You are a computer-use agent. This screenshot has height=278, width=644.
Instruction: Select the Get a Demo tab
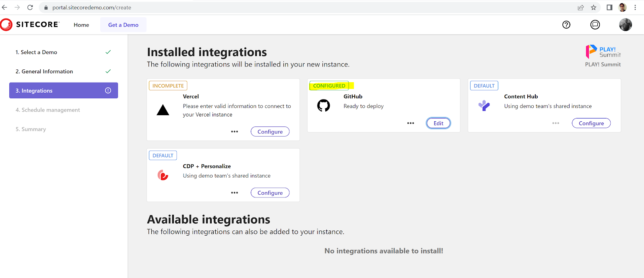click(x=123, y=25)
